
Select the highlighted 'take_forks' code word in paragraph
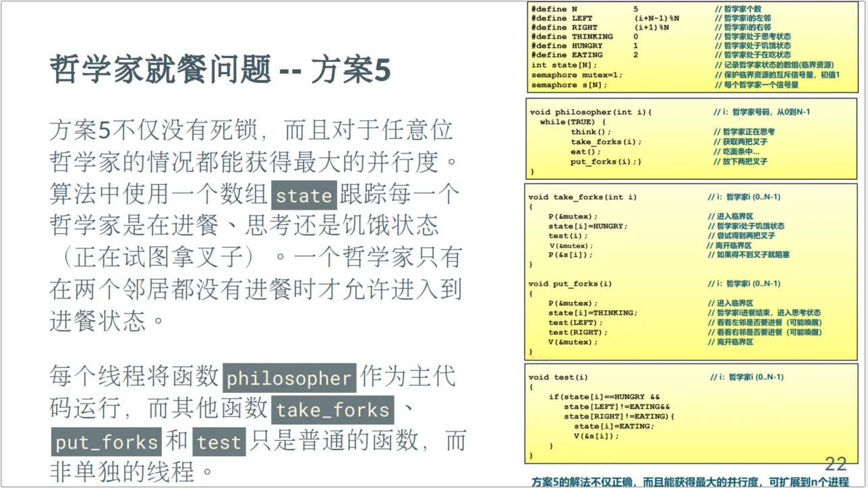click(333, 410)
